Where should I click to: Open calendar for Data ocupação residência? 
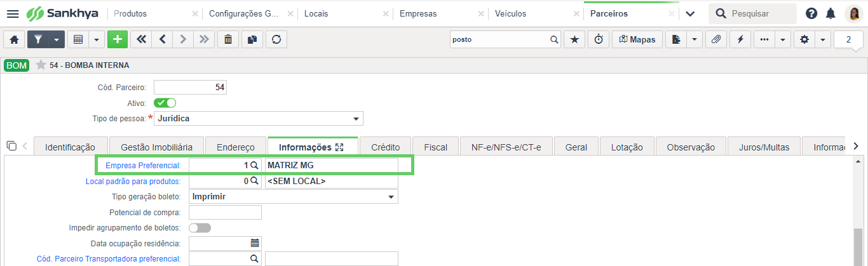pos(255,243)
